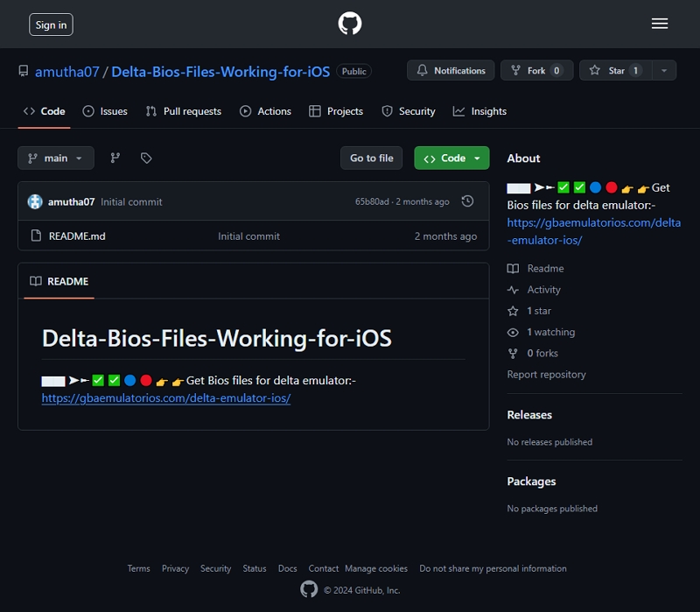Click the book icon beside Readme
The width and height of the screenshot is (700, 612).
pos(513,269)
